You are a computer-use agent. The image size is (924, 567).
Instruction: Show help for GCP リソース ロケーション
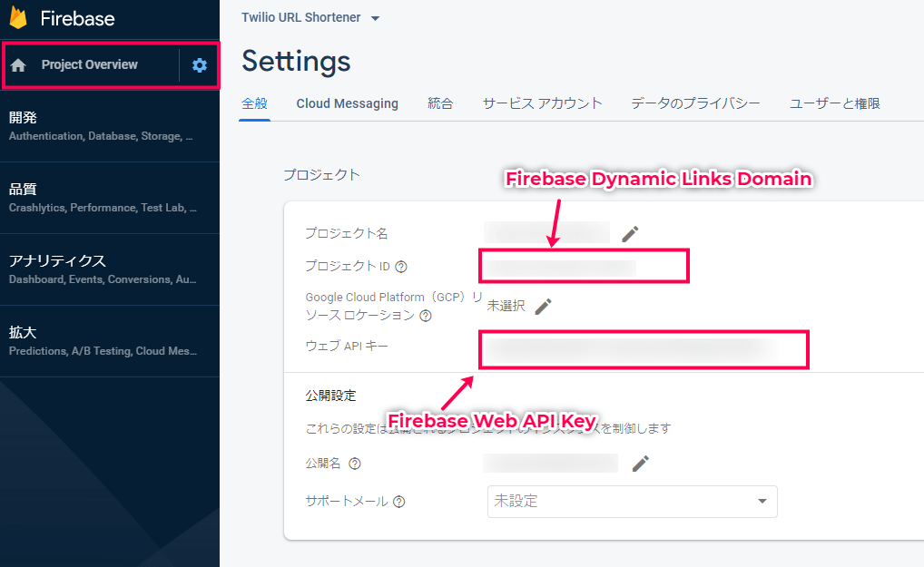click(426, 316)
